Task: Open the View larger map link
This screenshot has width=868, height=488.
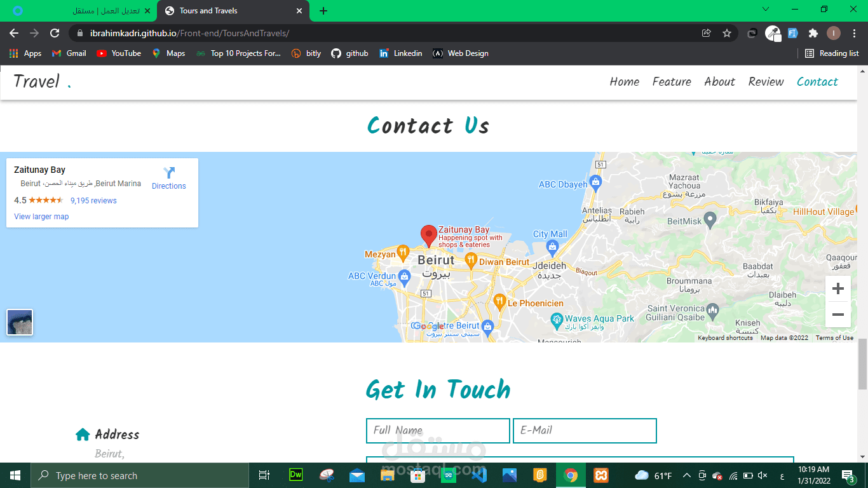Action: point(41,217)
